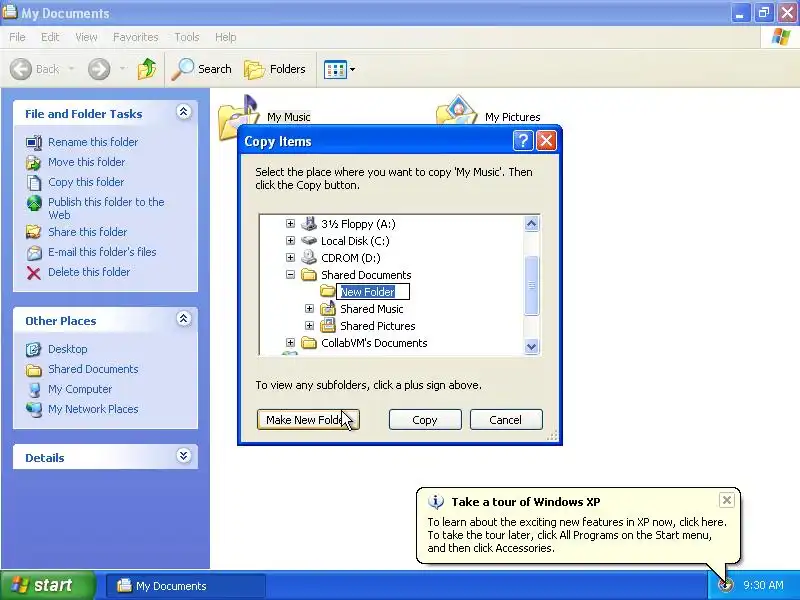Click the Forward arrow toolbar button
The image size is (800, 600).
point(99,69)
